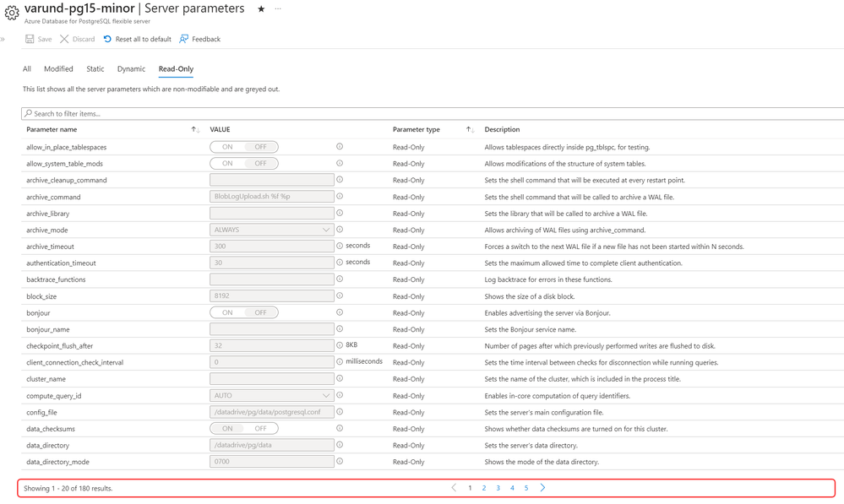Viewport: 844px width, 504px height.
Task: Click the Save toolbar button
Action: point(38,40)
